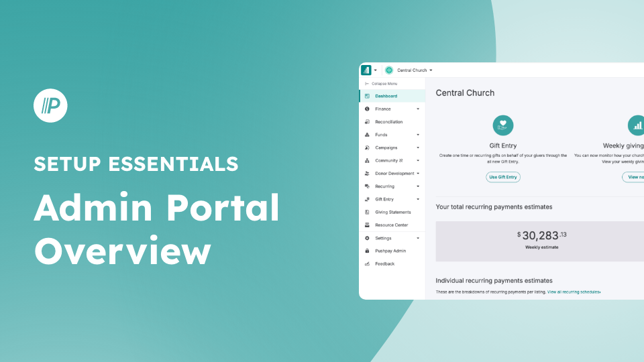
Task: Click the Reconciliation sidebar icon
Action: coord(367,122)
